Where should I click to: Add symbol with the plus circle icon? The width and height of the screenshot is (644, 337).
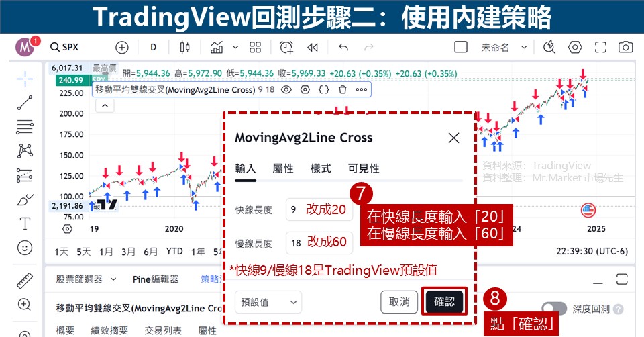pyautogui.click(x=122, y=48)
